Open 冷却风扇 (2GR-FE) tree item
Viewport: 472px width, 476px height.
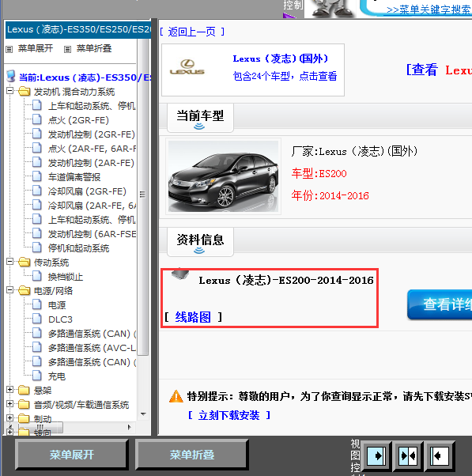(87, 191)
